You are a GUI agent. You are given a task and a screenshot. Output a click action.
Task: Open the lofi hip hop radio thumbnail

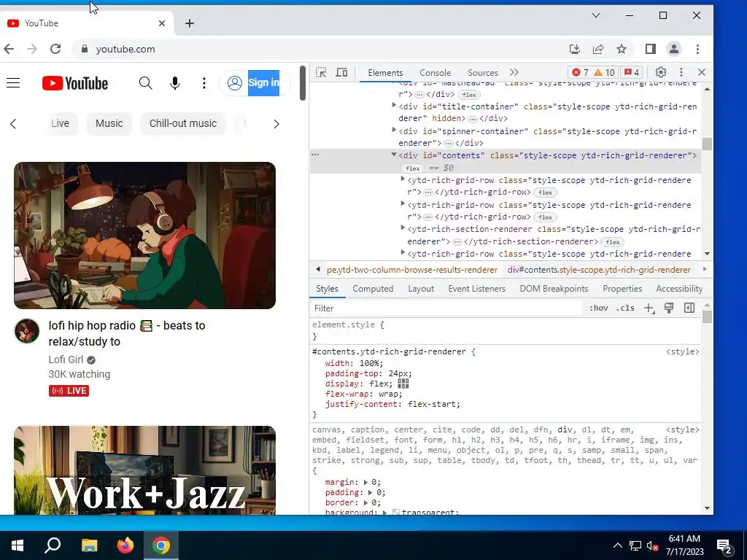click(145, 236)
